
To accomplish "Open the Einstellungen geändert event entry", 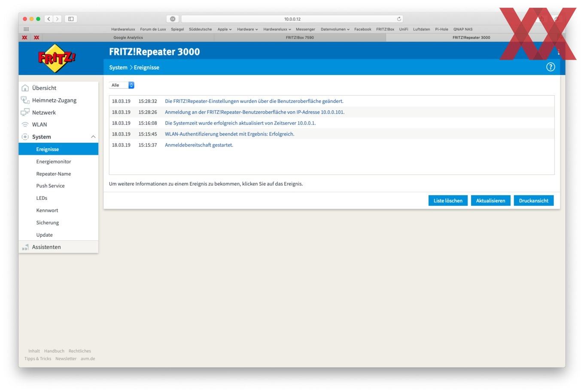I will pos(254,101).
